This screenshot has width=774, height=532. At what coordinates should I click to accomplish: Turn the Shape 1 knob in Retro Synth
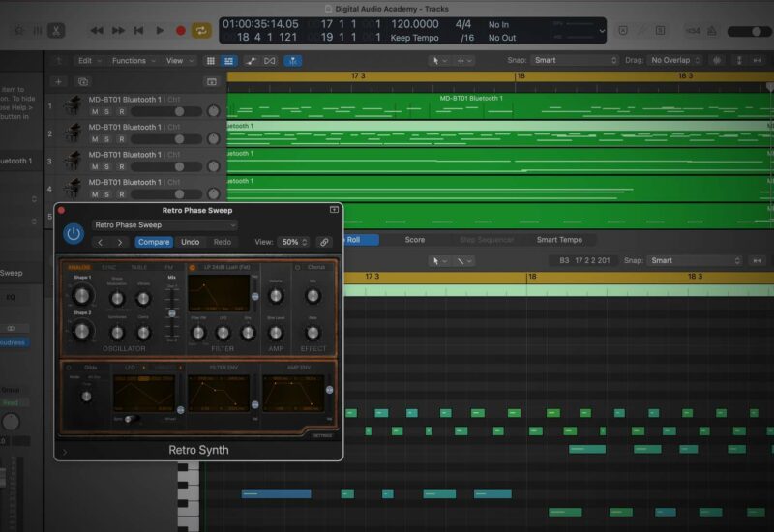tap(81, 295)
